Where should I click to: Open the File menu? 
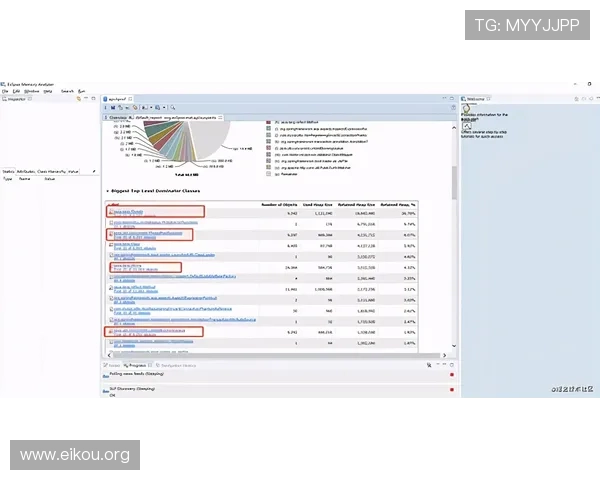pyautogui.click(x=5, y=91)
